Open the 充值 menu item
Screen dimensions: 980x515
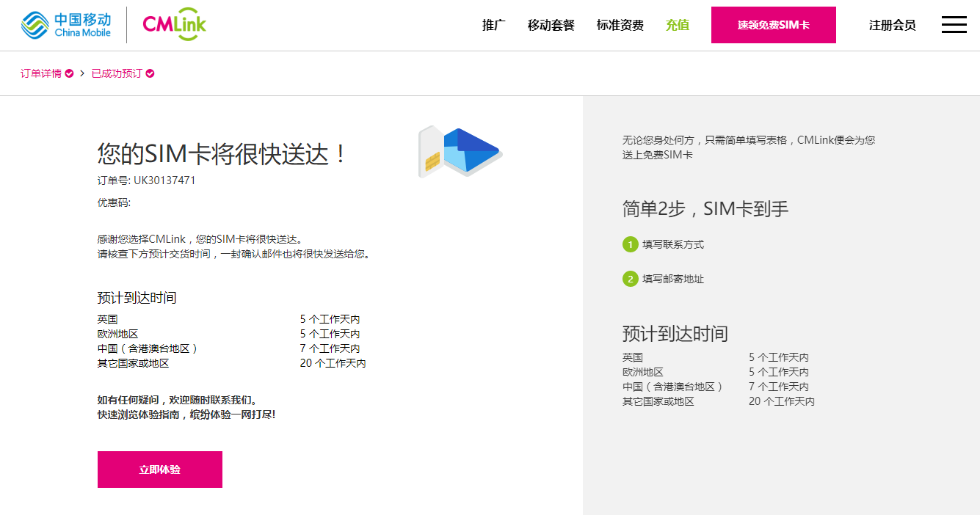pyautogui.click(x=678, y=25)
